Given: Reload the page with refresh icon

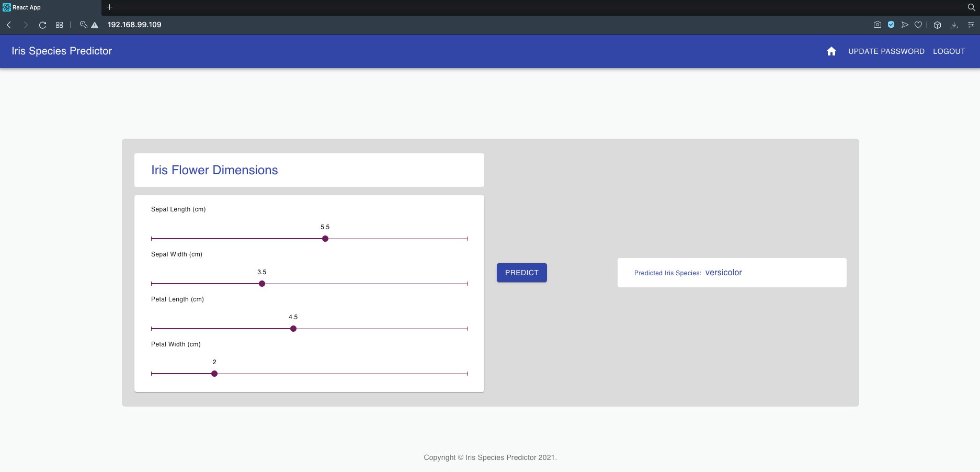Looking at the screenshot, I should (x=42, y=25).
